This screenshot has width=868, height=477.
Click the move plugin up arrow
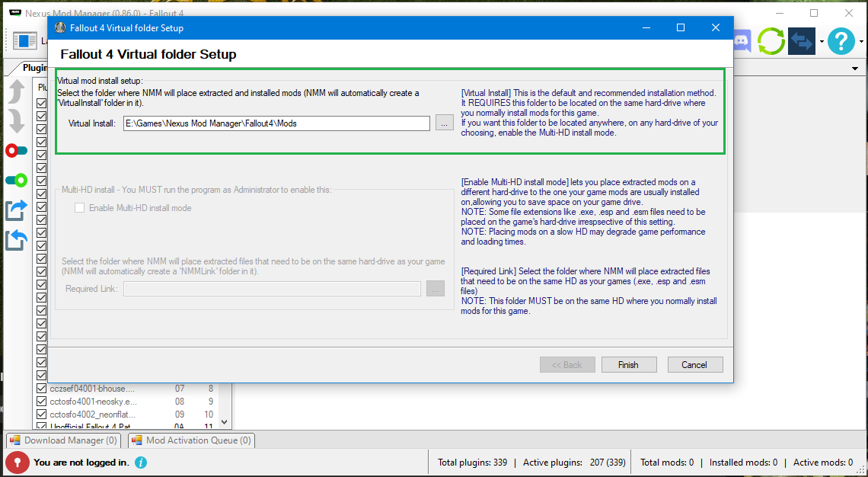point(16,91)
